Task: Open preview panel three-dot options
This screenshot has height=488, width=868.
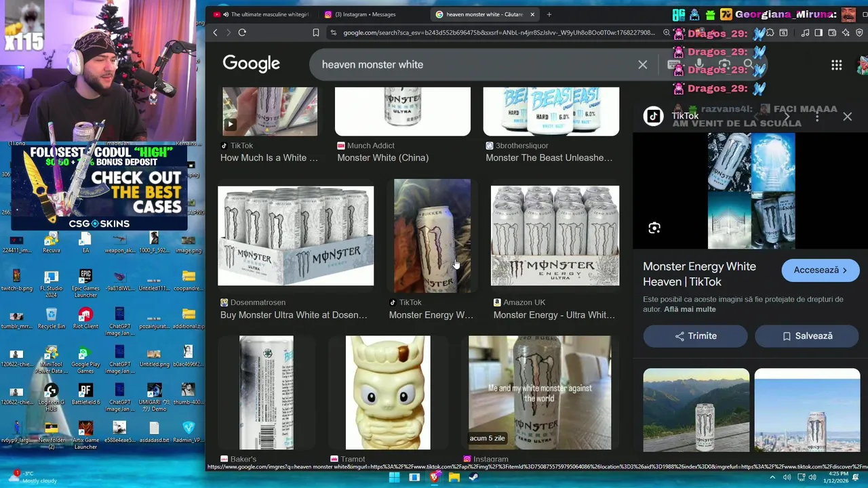Action: [817, 117]
